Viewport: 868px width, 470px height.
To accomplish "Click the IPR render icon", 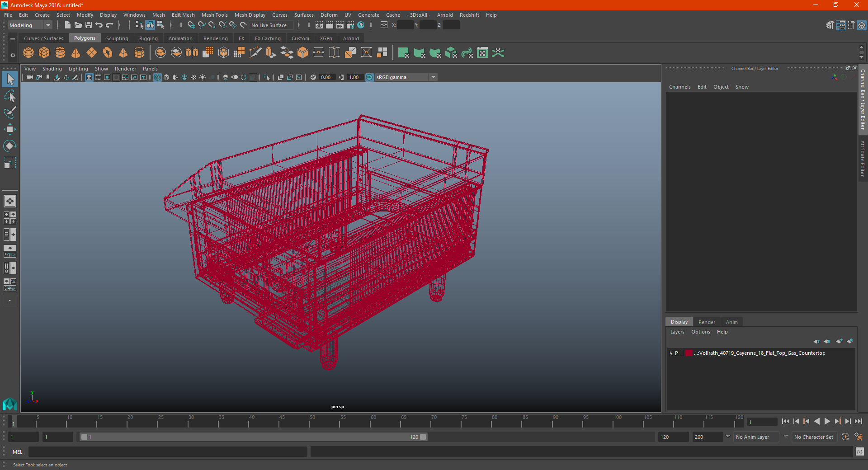I will [x=340, y=25].
